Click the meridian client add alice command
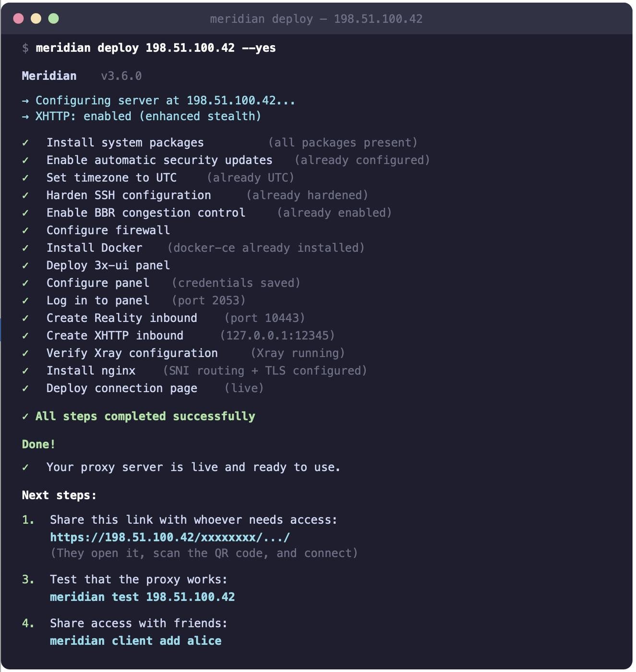The width and height of the screenshot is (636, 672). (135, 641)
